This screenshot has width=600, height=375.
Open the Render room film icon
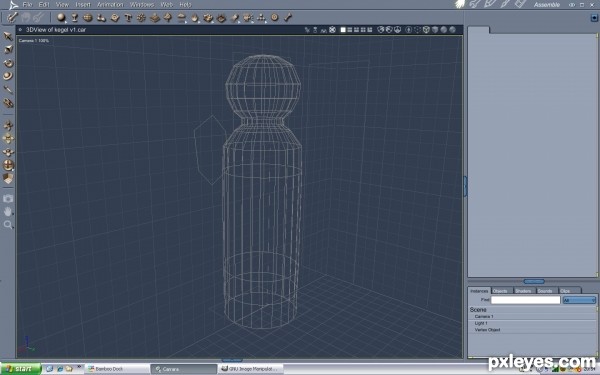coord(520,4)
